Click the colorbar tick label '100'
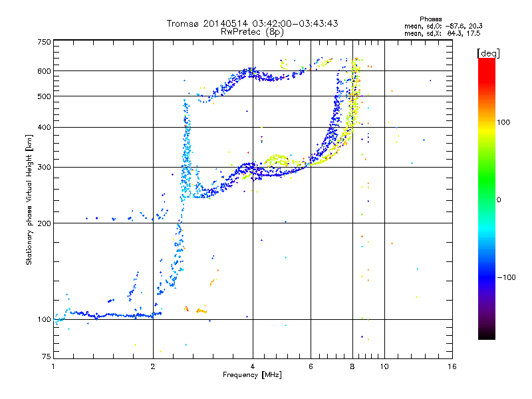 pos(503,122)
